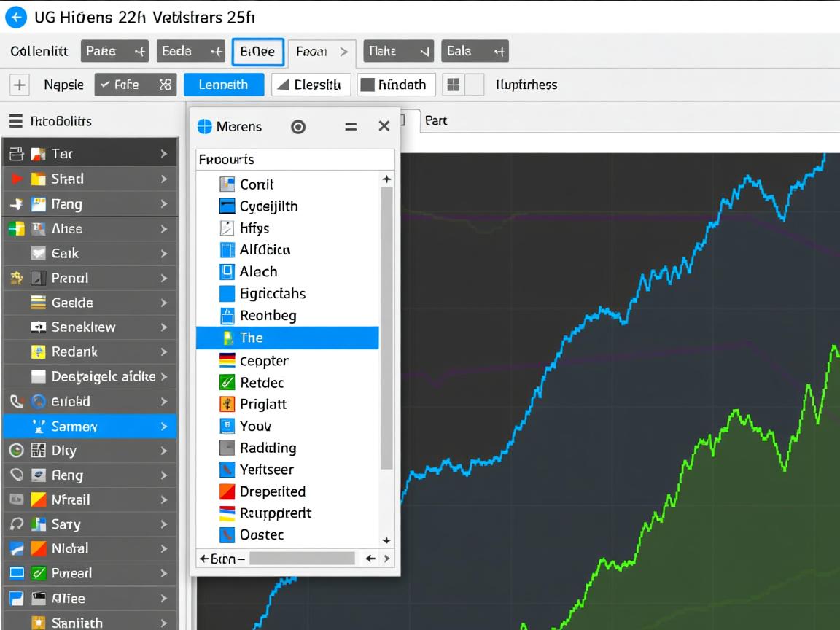Toggle the Clessith button in toolbar
This screenshot has height=630, width=840.
[x=311, y=85]
